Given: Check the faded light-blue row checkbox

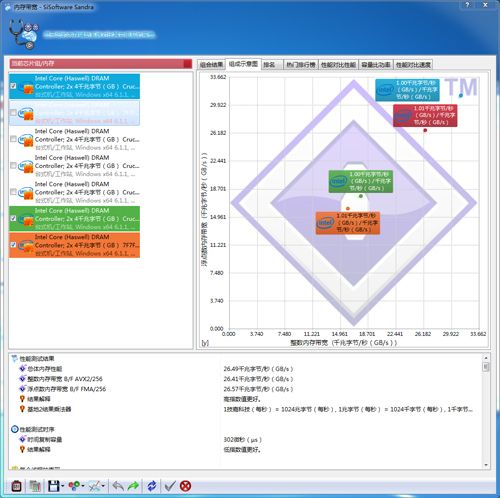Looking at the screenshot, I should tap(13, 113).
